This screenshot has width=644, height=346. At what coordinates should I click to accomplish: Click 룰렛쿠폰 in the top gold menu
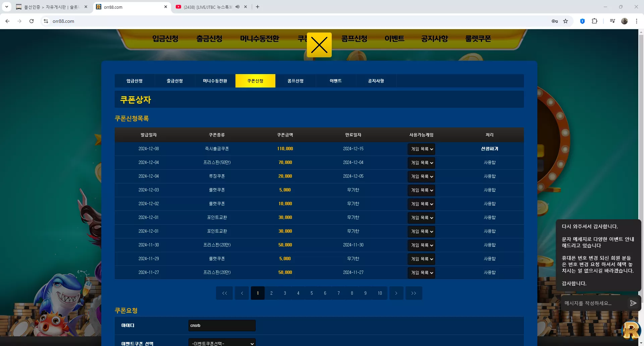pyautogui.click(x=478, y=39)
